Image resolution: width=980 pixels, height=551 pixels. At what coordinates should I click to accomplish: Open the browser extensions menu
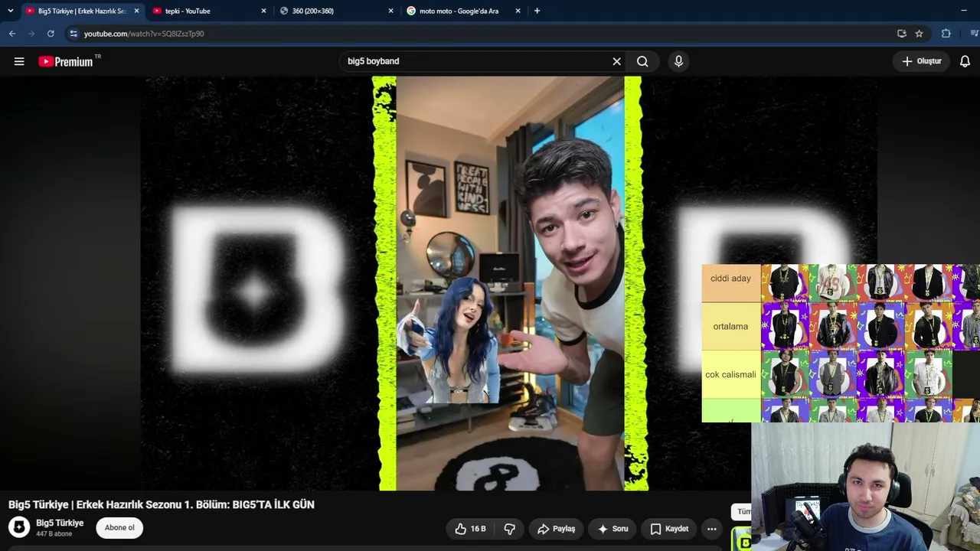[946, 34]
